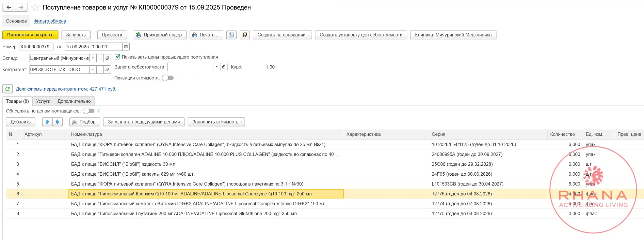Open the Склад field's linked record icon
The width and height of the screenshot is (644, 240).
coord(107,58)
